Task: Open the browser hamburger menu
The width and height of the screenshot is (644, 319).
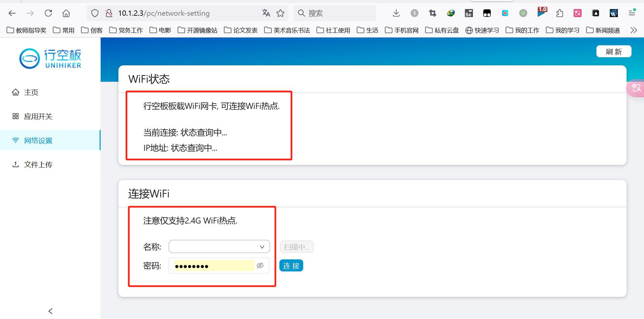Action: pos(632,13)
